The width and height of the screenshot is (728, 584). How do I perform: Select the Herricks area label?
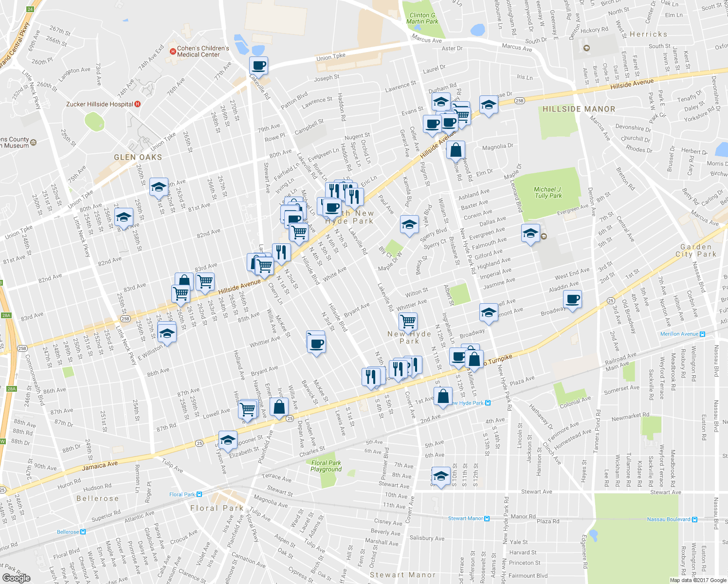click(x=649, y=34)
